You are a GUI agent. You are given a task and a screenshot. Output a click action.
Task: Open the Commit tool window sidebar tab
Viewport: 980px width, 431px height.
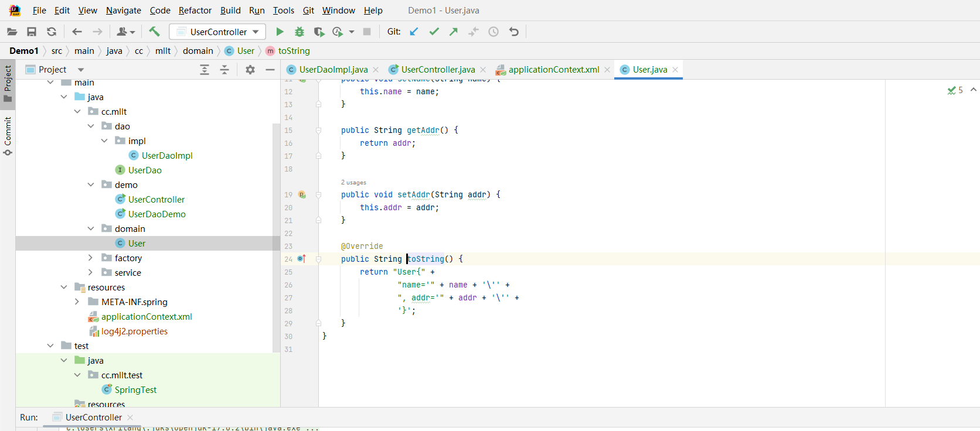[x=8, y=136]
